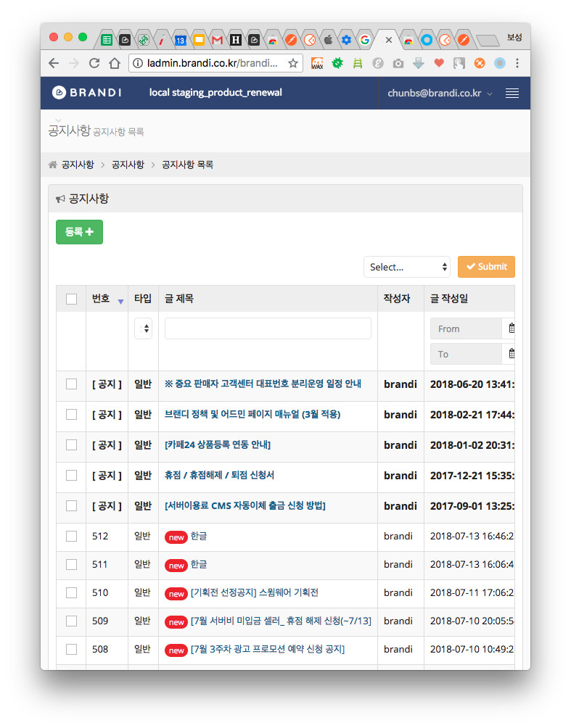Switch to the Gmail browser tab
This screenshot has height=728, width=571.
pyautogui.click(x=217, y=40)
